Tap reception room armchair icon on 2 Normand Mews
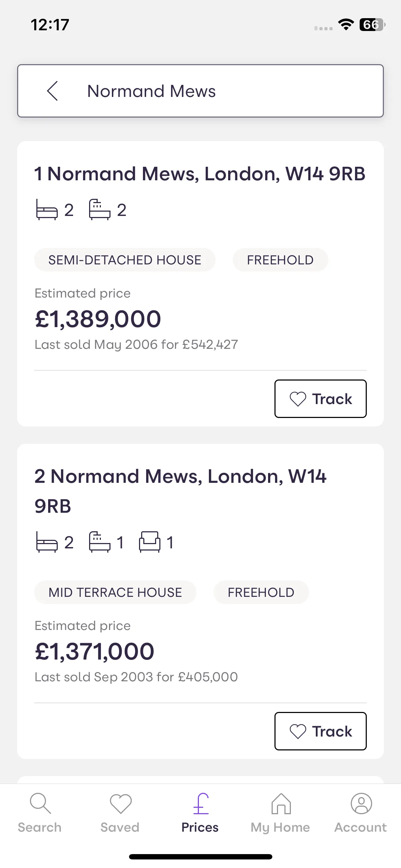 pyautogui.click(x=150, y=542)
